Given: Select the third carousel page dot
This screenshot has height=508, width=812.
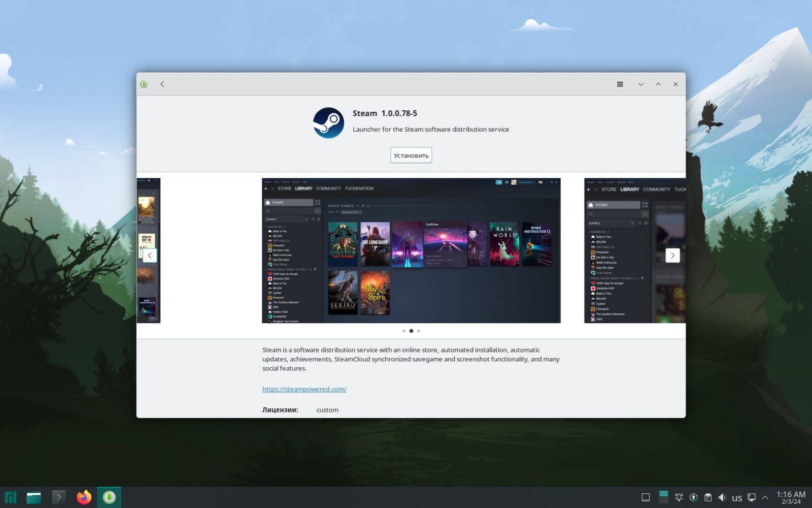Looking at the screenshot, I should pyautogui.click(x=419, y=331).
